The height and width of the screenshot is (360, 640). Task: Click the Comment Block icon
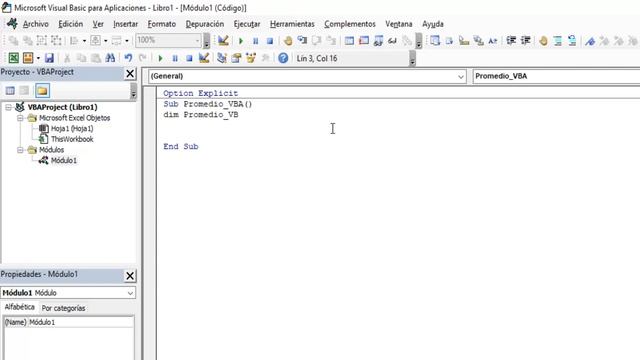click(x=558, y=40)
